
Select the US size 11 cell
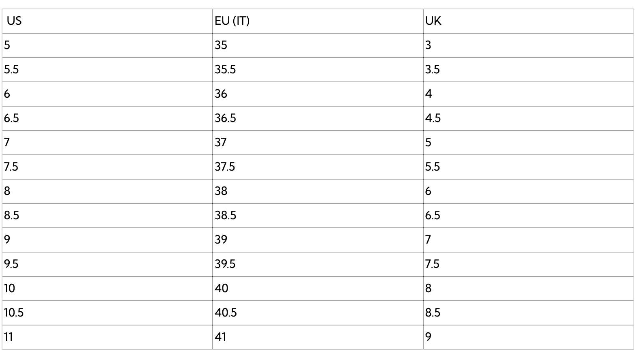pos(9,337)
